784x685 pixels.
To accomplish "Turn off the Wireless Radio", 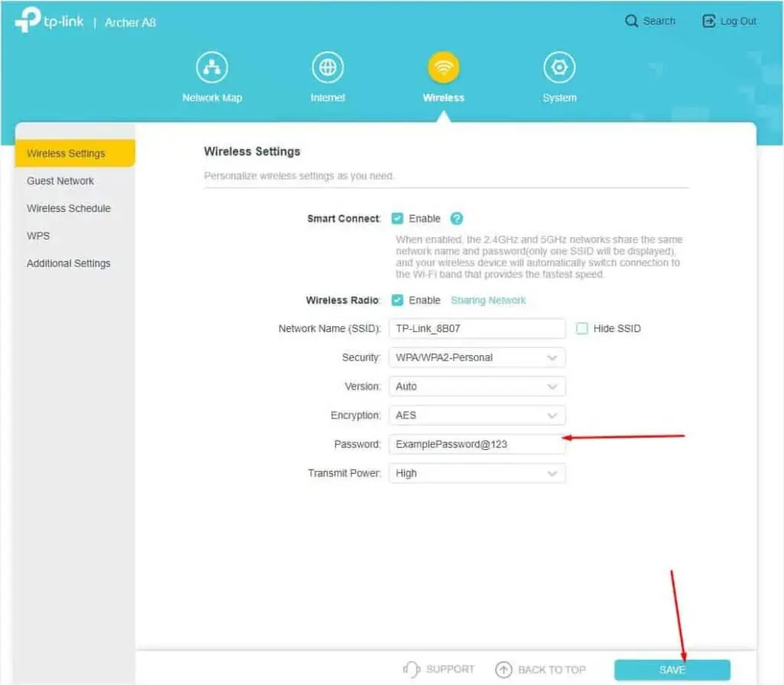I will tap(397, 300).
